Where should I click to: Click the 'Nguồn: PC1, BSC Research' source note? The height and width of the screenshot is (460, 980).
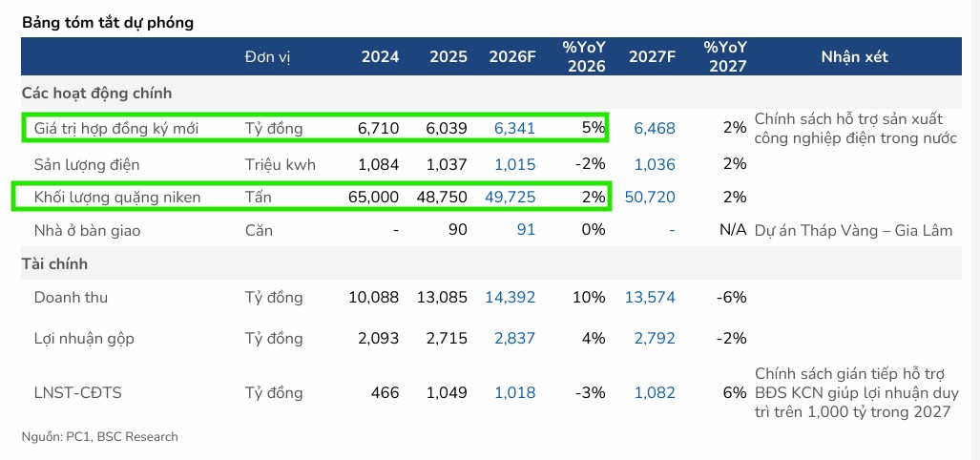click(99, 437)
